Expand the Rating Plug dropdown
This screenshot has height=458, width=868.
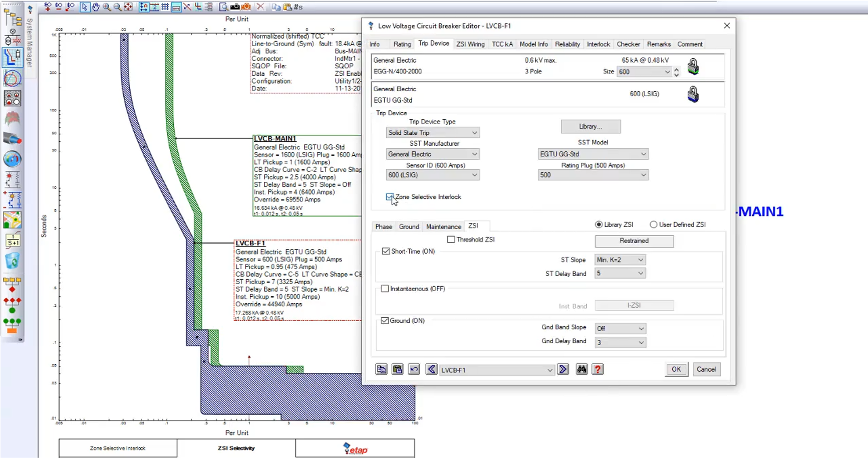[x=593, y=175]
